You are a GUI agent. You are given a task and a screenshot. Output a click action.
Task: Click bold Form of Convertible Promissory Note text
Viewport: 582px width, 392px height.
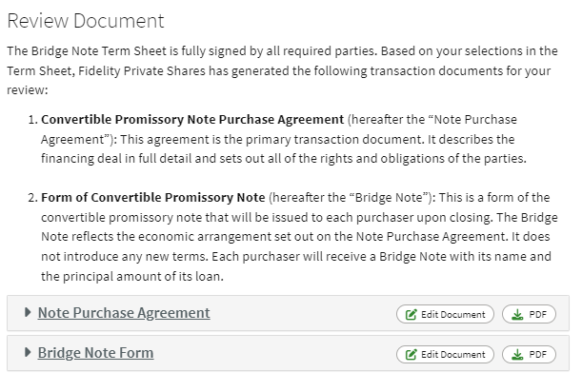[x=153, y=197]
